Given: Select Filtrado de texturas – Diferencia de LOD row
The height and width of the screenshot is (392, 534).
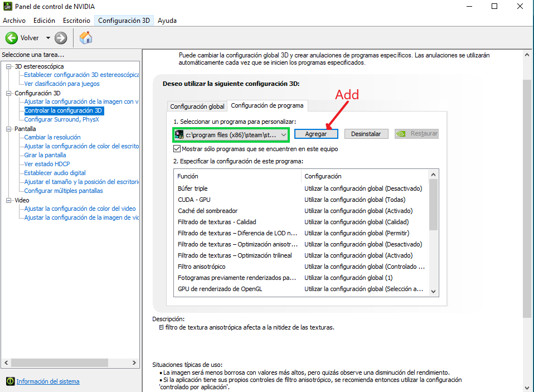Looking at the screenshot, I should (x=301, y=233).
